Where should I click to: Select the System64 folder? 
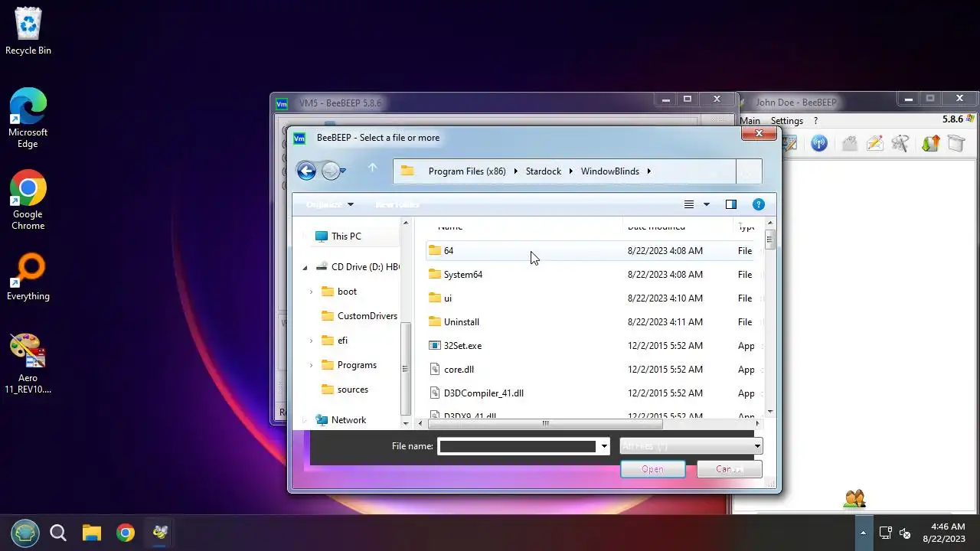pos(591,274)
